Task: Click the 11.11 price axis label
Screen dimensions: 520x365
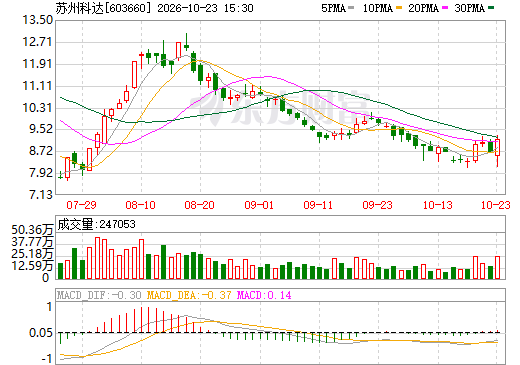Action: pyautogui.click(x=37, y=86)
